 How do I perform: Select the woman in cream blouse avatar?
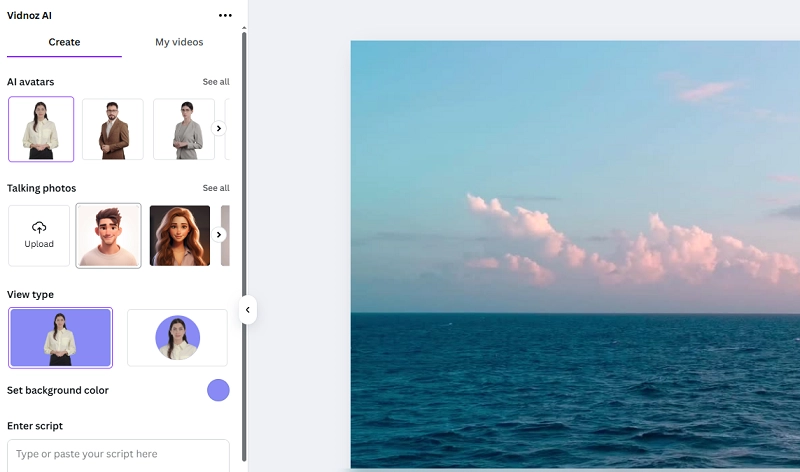coord(41,129)
